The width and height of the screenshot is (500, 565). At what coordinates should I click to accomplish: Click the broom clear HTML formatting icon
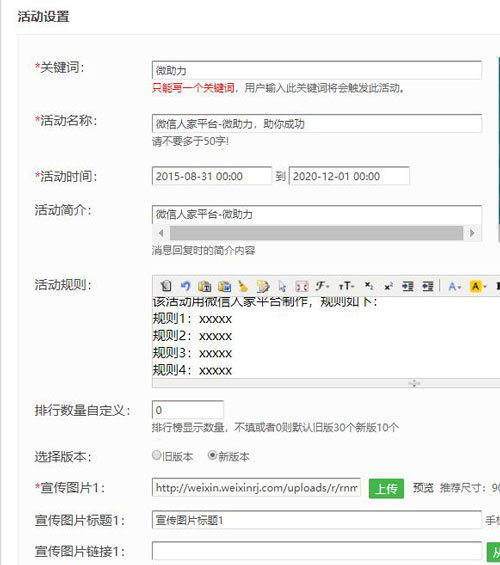coord(244,286)
